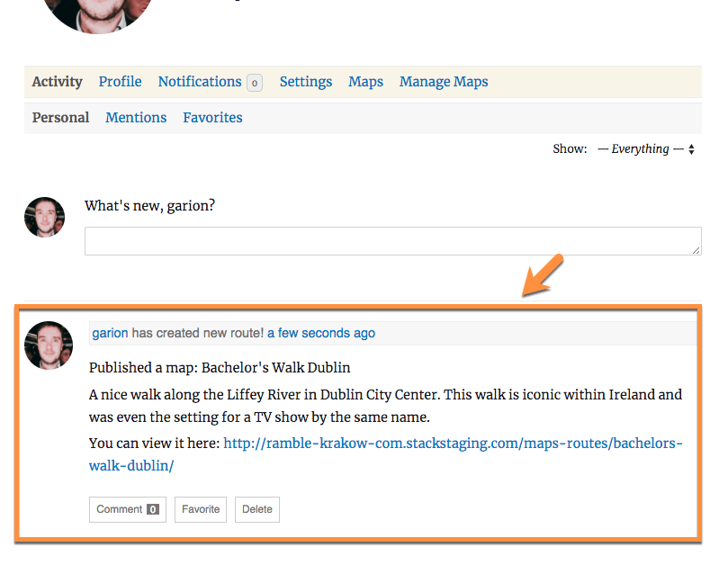Viewport: 728px width, 565px height.
Task: Open the Manage Maps tab
Action: 444,82
